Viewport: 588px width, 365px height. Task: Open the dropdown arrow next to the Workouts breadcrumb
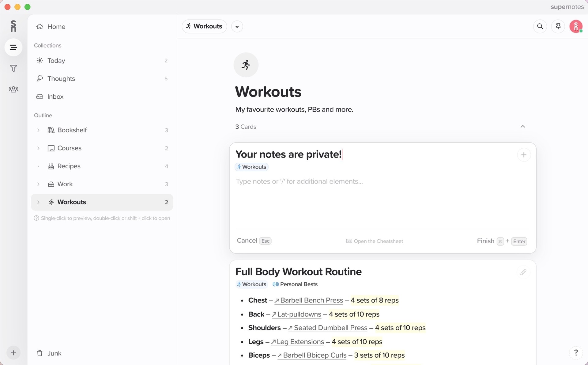click(x=237, y=27)
